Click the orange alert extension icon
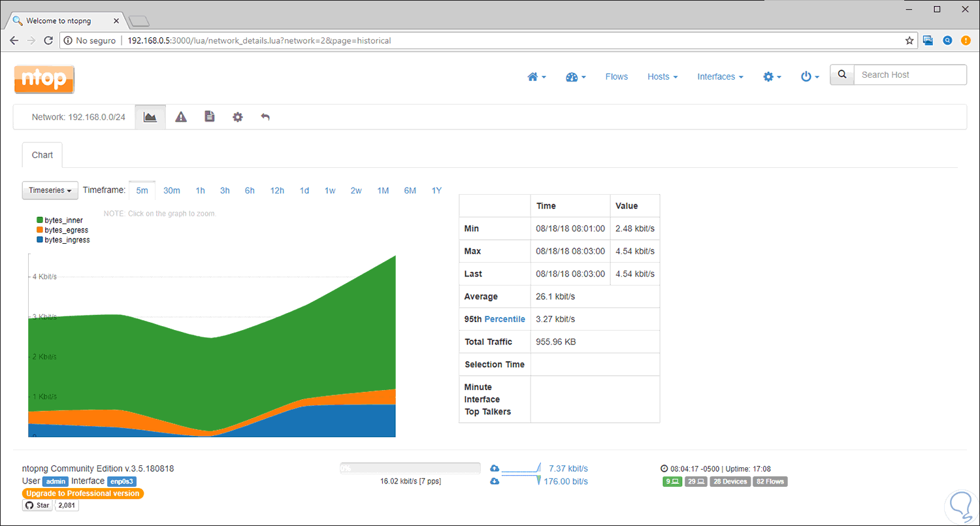 tap(967, 41)
